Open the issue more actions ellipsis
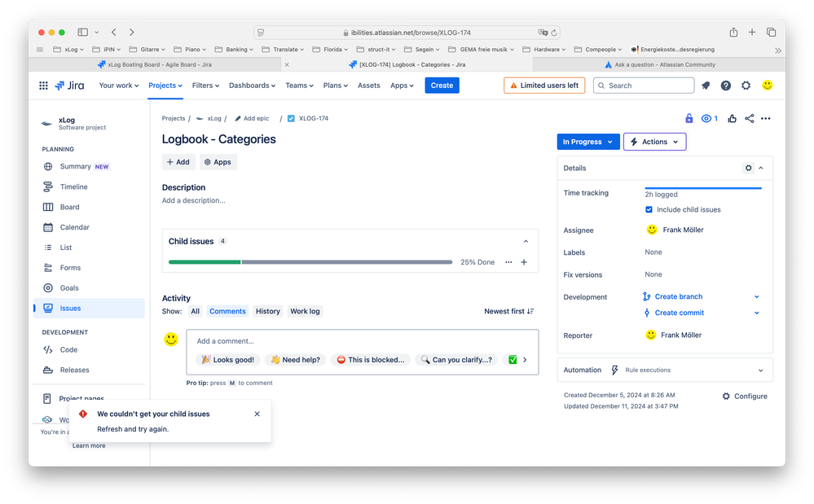Viewport: 814px width, 504px height. (766, 118)
